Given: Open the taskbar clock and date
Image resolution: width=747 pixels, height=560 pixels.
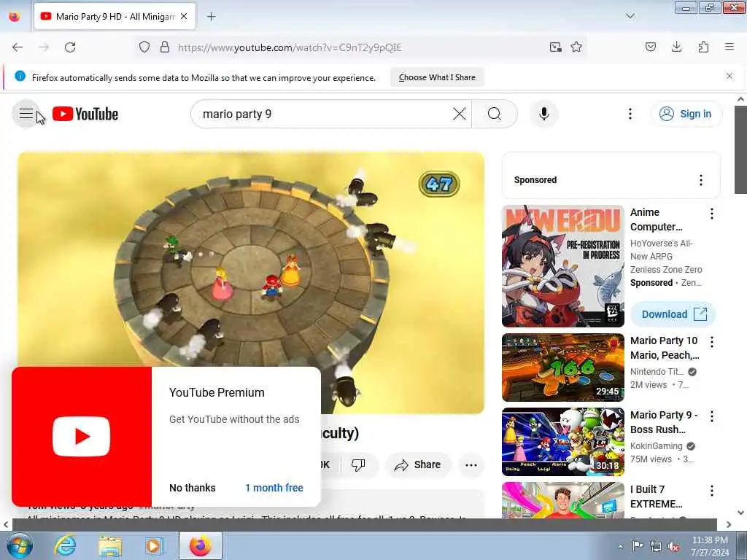Looking at the screenshot, I should coord(709,545).
